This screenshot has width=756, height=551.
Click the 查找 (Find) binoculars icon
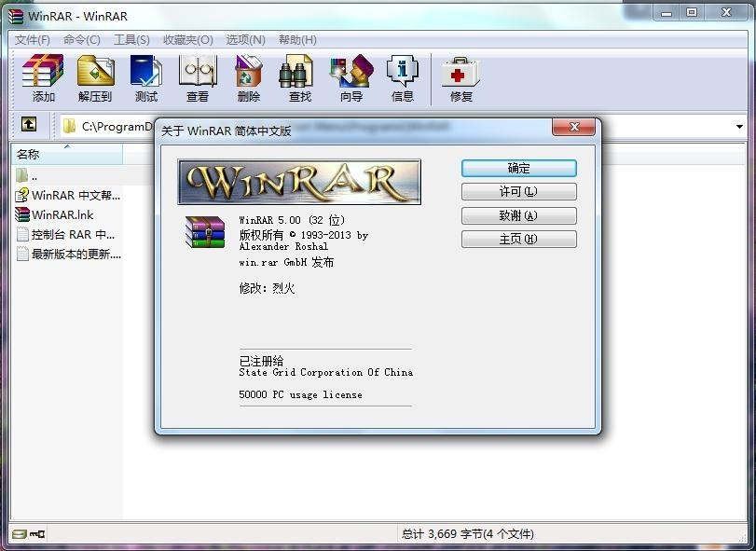coord(297,72)
